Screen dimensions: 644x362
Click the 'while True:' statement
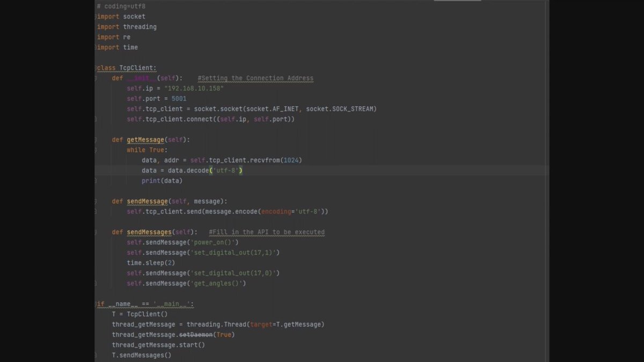(x=147, y=150)
